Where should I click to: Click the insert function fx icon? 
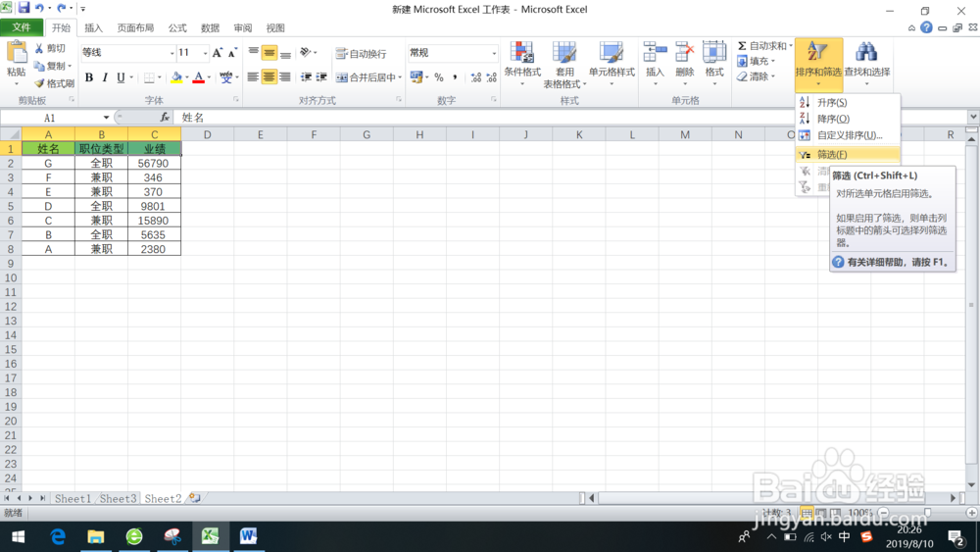(165, 117)
